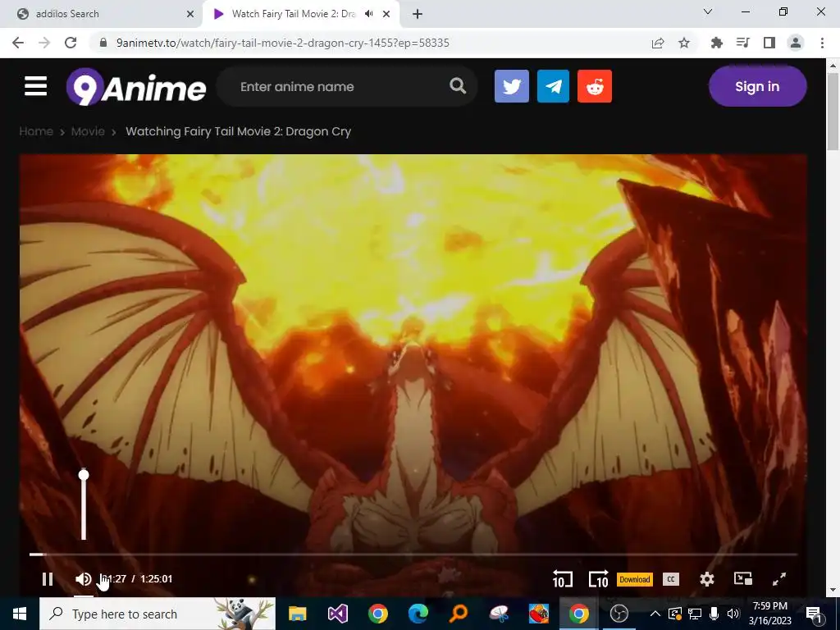Open a new browser tab
Viewport: 840px width, 630px height.
point(418,15)
